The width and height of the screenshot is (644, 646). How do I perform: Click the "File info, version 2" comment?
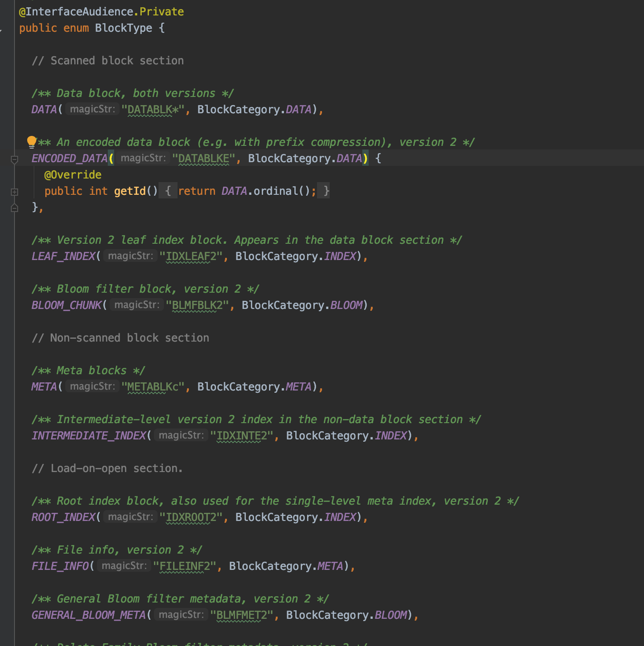click(x=117, y=550)
